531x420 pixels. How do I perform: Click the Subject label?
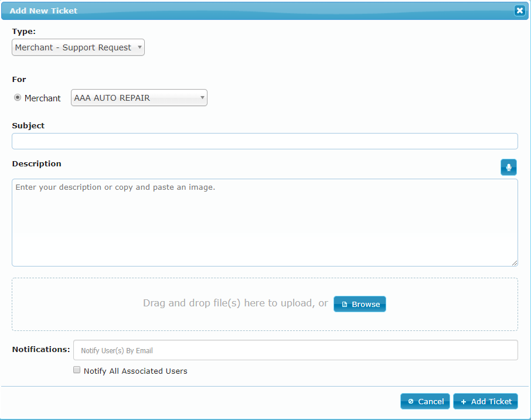28,125
